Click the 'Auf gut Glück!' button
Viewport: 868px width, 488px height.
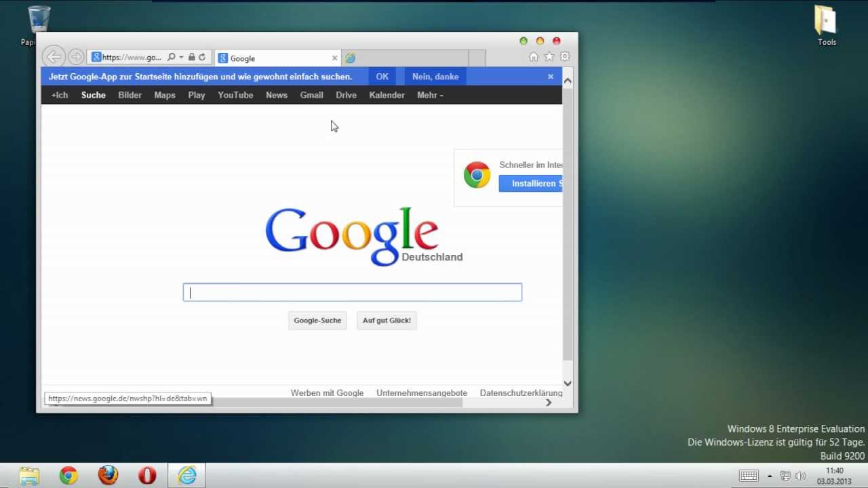(387, 320)
